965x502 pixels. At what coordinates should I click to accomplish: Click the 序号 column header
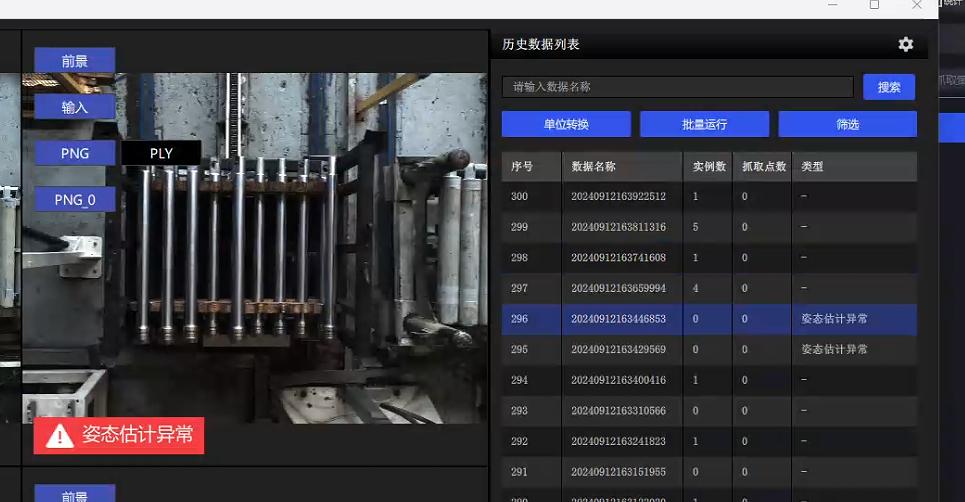[531, 166]
